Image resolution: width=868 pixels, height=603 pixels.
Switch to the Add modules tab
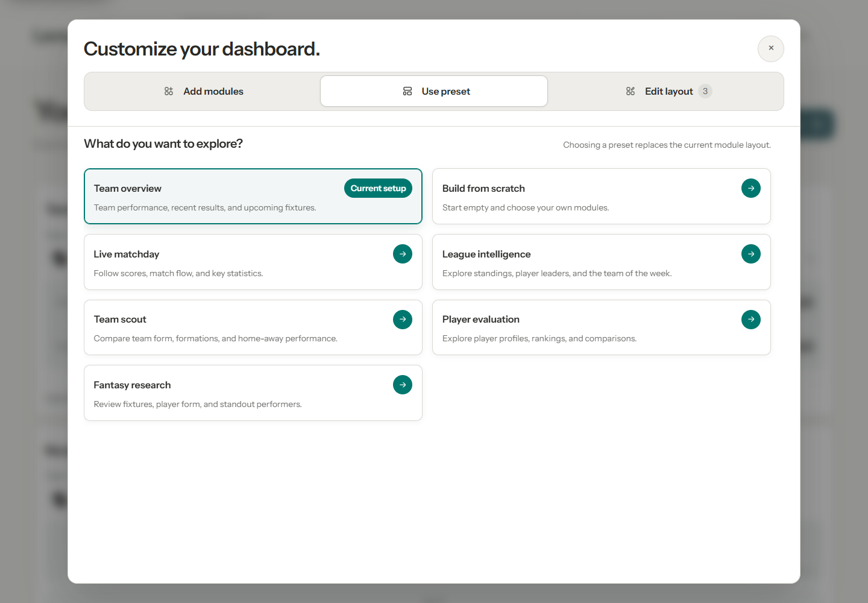(204, 91)
